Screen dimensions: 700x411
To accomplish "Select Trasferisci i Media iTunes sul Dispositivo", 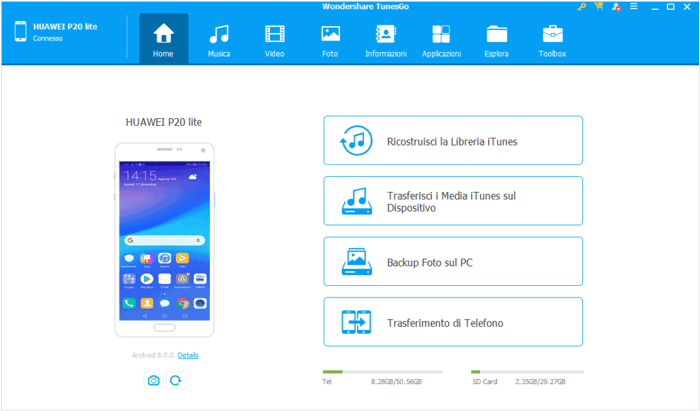I will [453, 201].
